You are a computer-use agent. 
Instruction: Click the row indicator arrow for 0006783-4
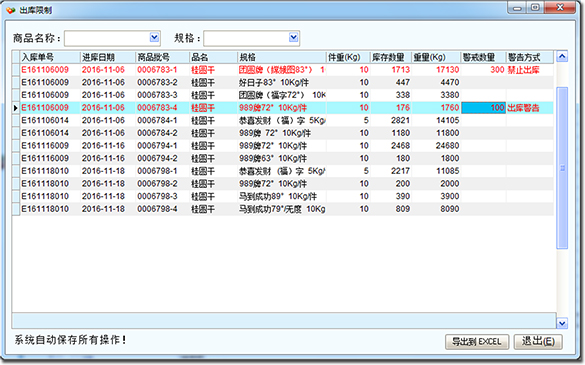click(16, 108)
